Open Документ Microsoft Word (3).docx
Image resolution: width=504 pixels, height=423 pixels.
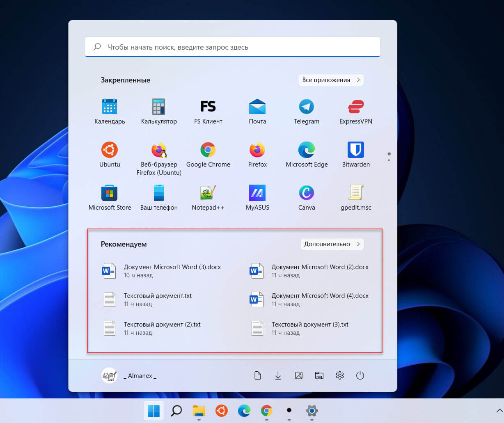point(162,271)
